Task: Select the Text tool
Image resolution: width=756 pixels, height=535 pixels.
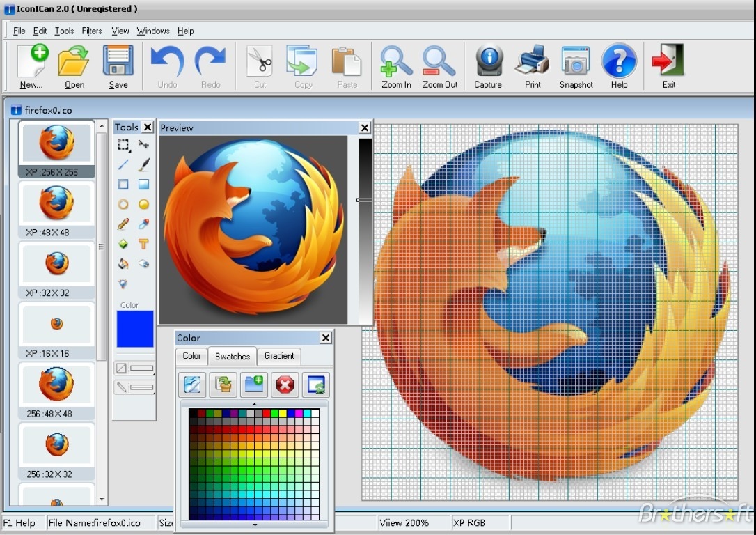Action: (144, 245)
